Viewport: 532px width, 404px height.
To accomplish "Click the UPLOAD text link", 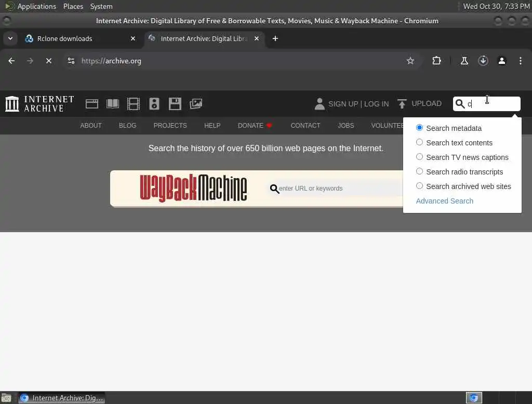I will [x=427, y=103].
